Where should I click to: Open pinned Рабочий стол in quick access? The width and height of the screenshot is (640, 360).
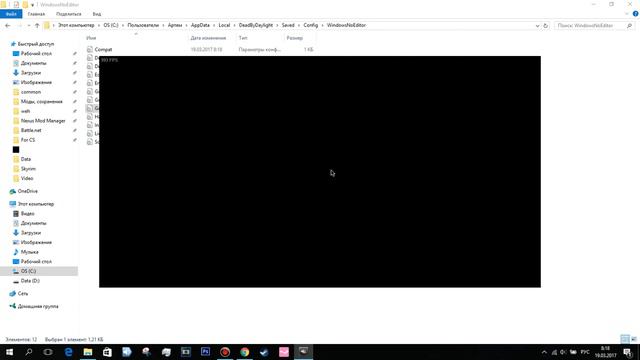[36, 53]
